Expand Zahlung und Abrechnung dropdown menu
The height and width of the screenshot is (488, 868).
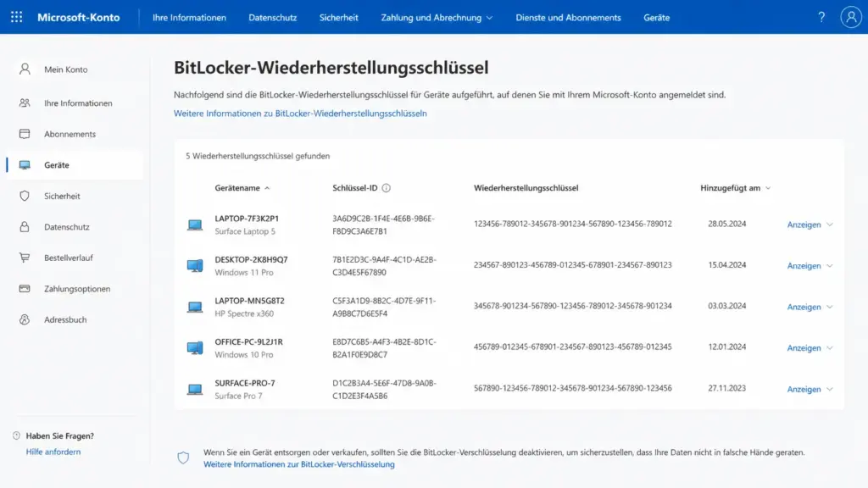(x=437, y=17)
